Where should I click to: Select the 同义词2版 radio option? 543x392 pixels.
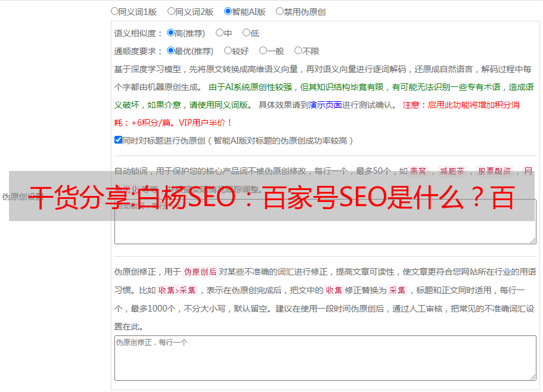(x=172, y=11)
